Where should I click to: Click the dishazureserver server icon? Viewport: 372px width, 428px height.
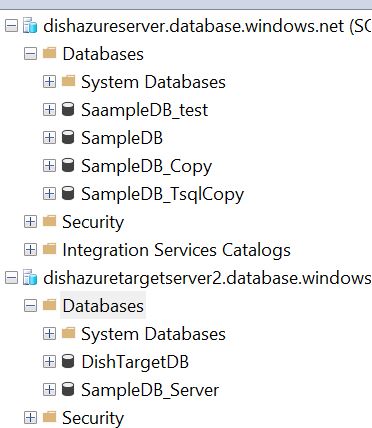tap(30, 26)
